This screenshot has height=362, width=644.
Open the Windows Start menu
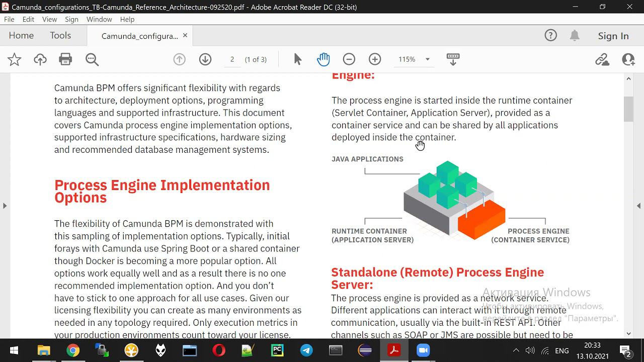[14, 350]
